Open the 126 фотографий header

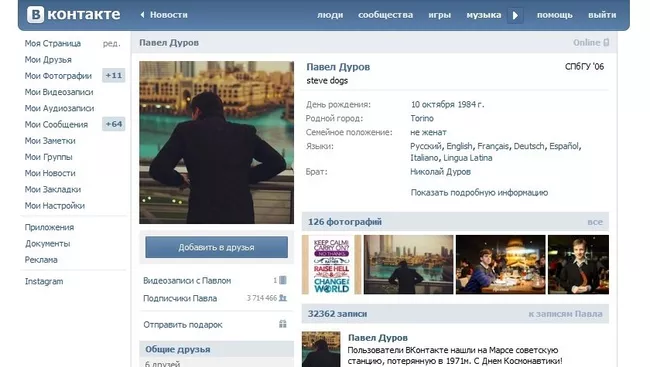click(345, 222)
